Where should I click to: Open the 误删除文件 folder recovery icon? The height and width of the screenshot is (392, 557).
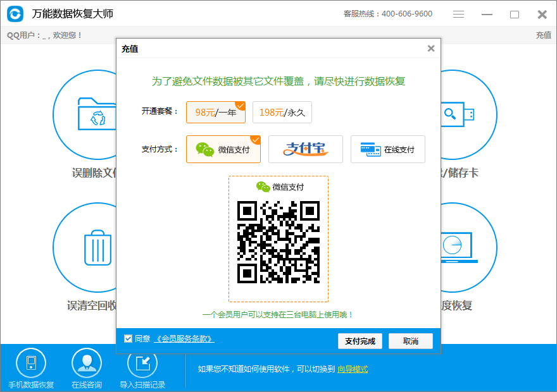pos(85,114)
